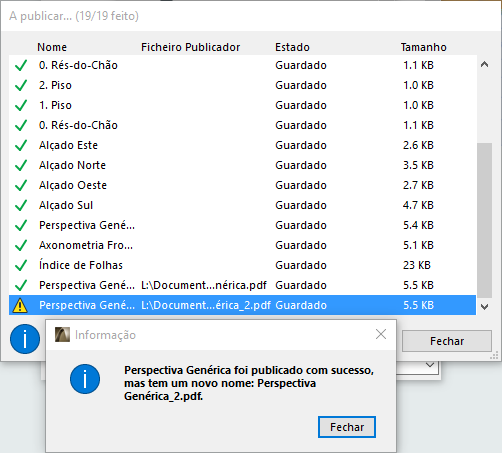Click the file path ending in érica_2.pdf
Viewport: 502px width, 453px height.
tap(206, 305)
